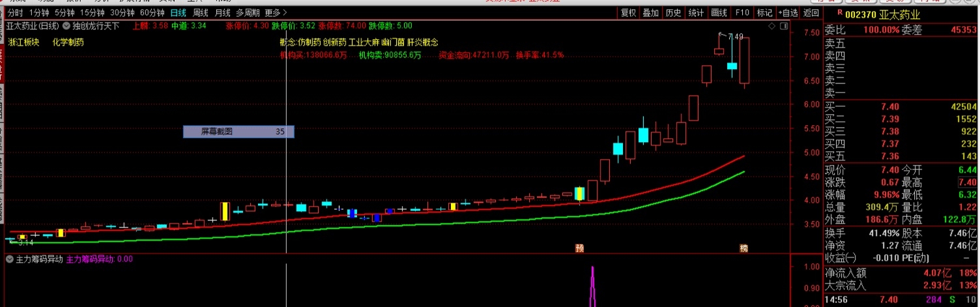Viewport: 980px width, 307px height.
Task: Click the 现价 7.40 value
Action: pos(889,170)
